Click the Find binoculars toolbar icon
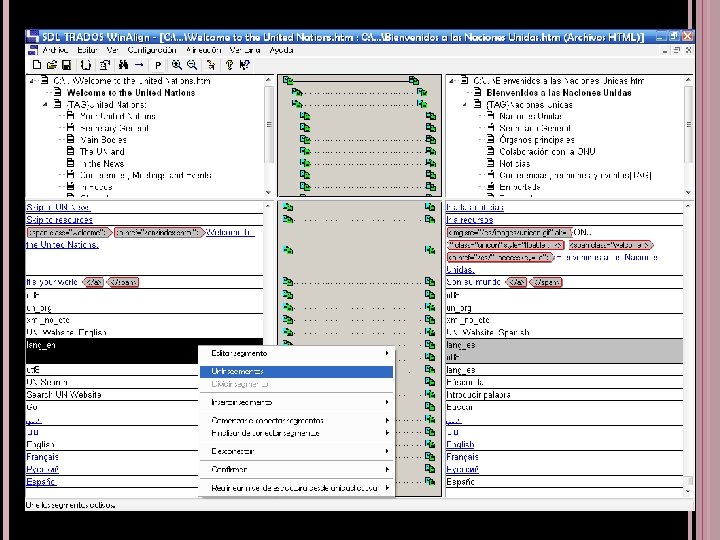720x540 pixels. pos(123,65)
